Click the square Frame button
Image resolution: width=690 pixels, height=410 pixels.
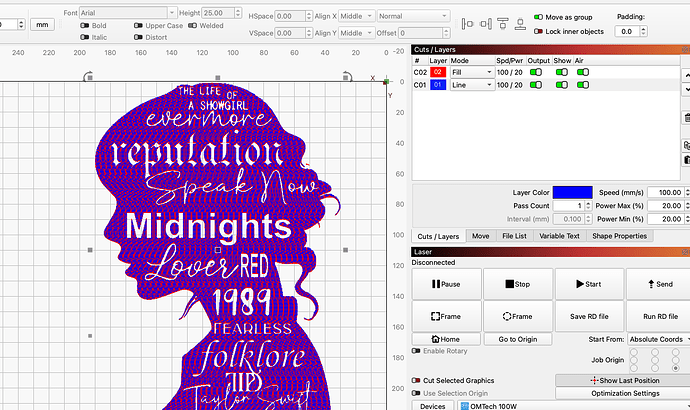(x=446, y=316)
